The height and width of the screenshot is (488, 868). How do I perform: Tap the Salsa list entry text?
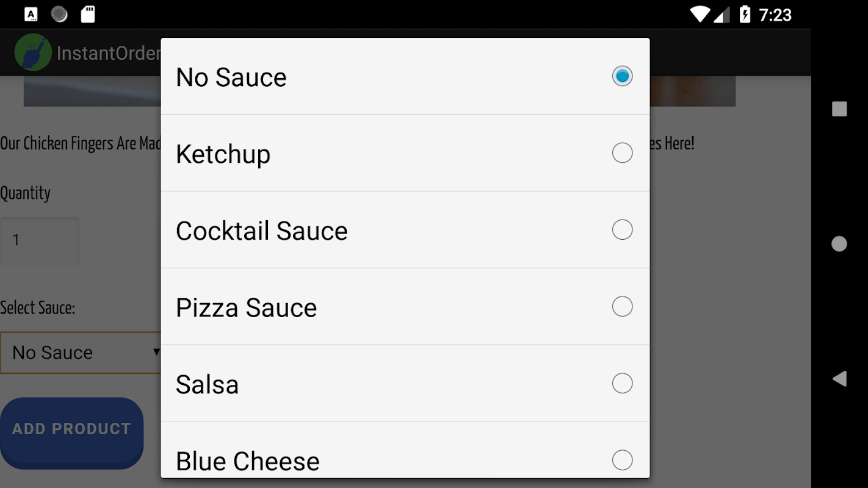207,385
